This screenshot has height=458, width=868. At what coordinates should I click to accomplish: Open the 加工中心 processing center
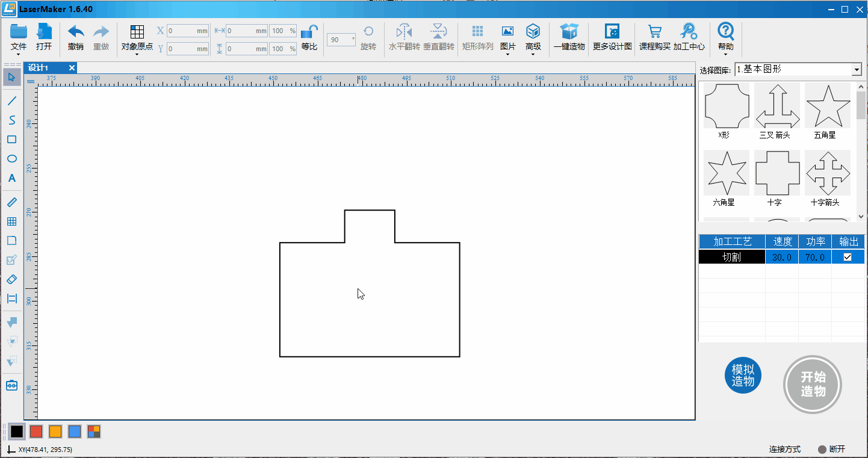coord(689,37)
